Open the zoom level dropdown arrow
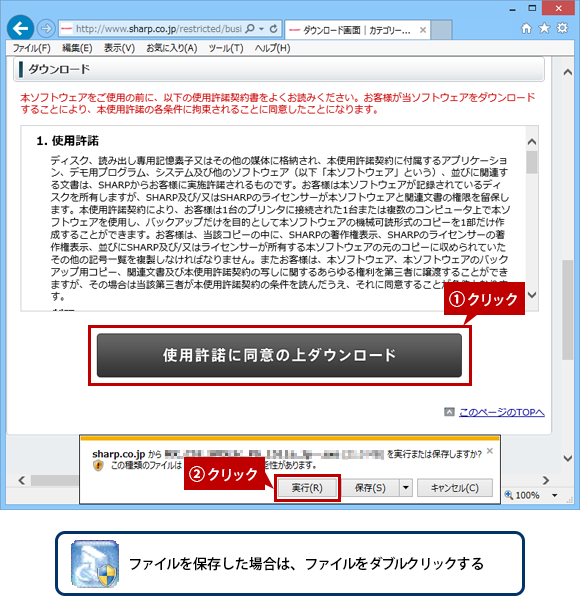The image size is (580, 600). tap(554, 496)
